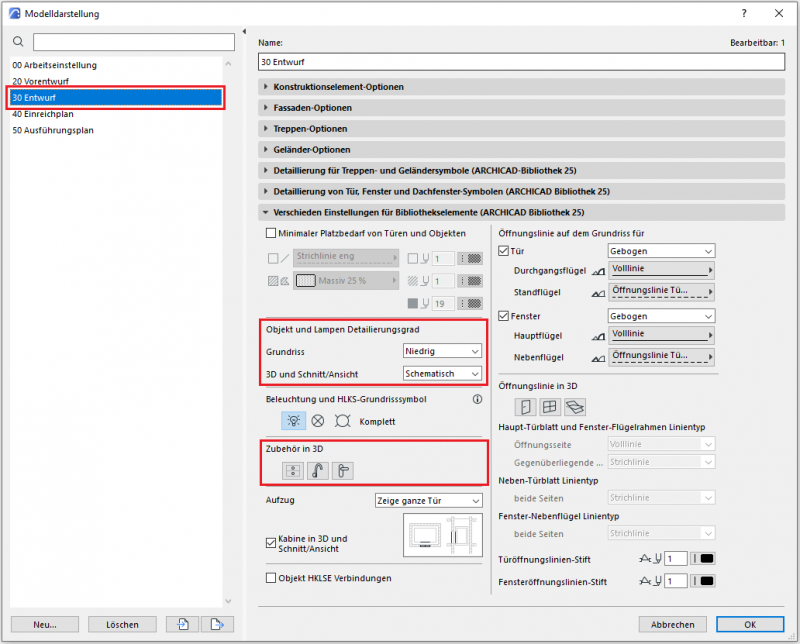The width and height of the screenshot is (800, 644).
Task: Click the Türöffnungslinien-Stift black color swatch
Action: pos(705,559)
